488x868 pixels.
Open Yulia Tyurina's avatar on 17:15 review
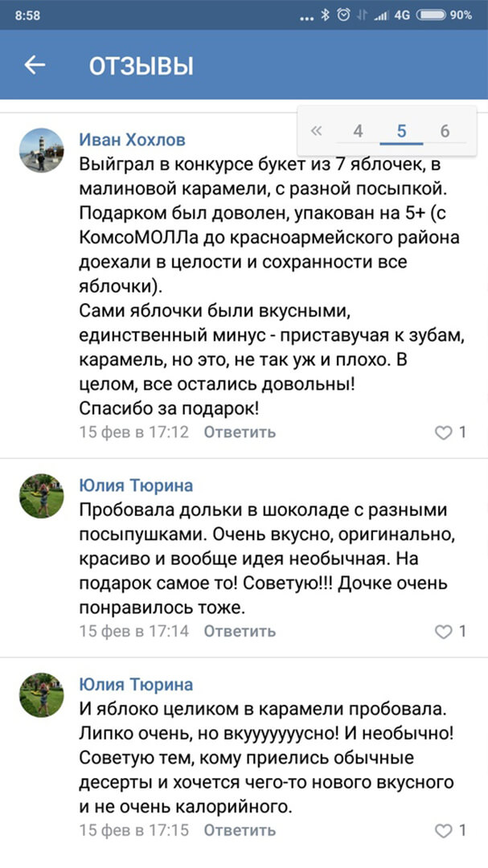coord(41,694)
